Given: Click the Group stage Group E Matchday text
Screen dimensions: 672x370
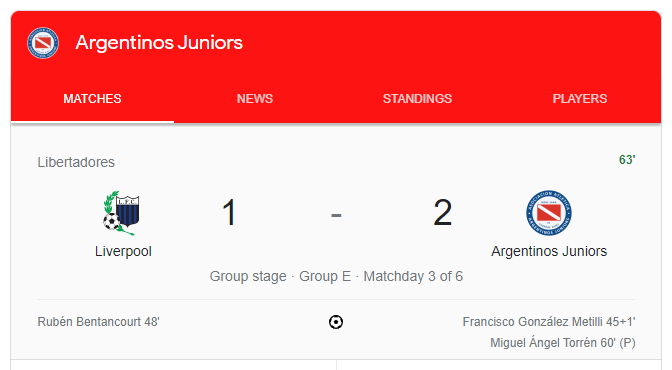Looking at the screenshot, I should 336,276.
